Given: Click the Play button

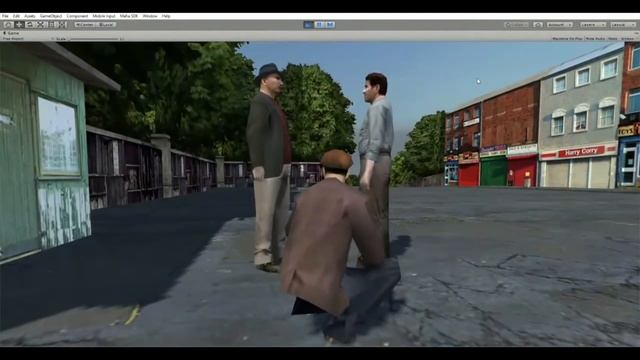Looking at the screenshot, I should (x=309, y=25).
